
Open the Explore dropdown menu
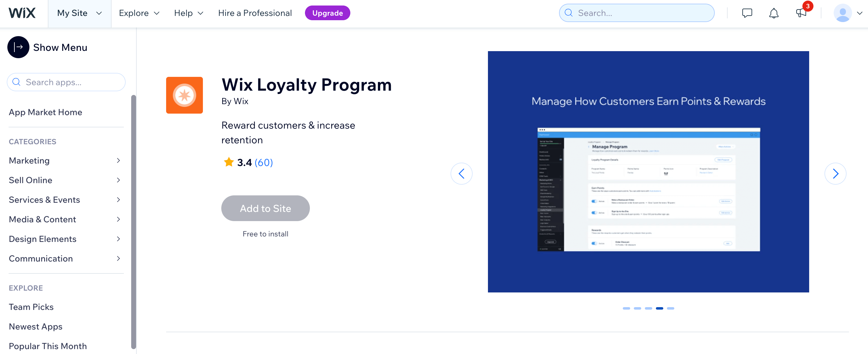coord(139,13)
